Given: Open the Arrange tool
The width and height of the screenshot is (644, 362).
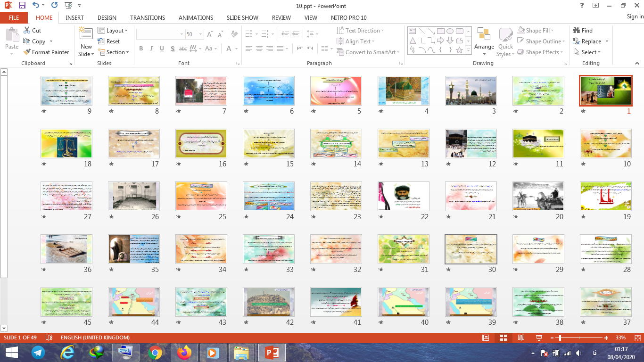Looking at the screenshot, I should coord(484,40).
